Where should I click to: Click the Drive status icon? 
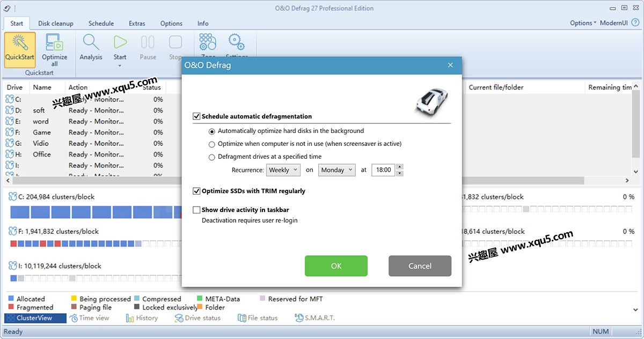179,318
